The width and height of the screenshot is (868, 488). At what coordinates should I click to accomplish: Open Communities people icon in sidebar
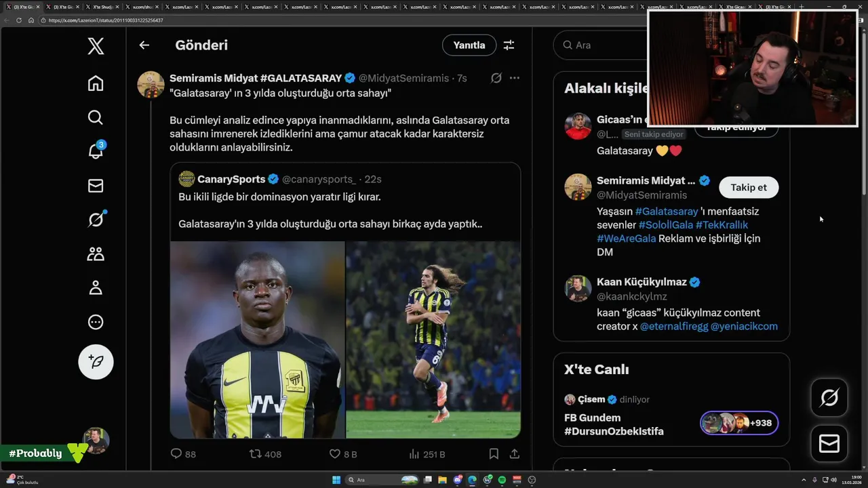[96, 253]
